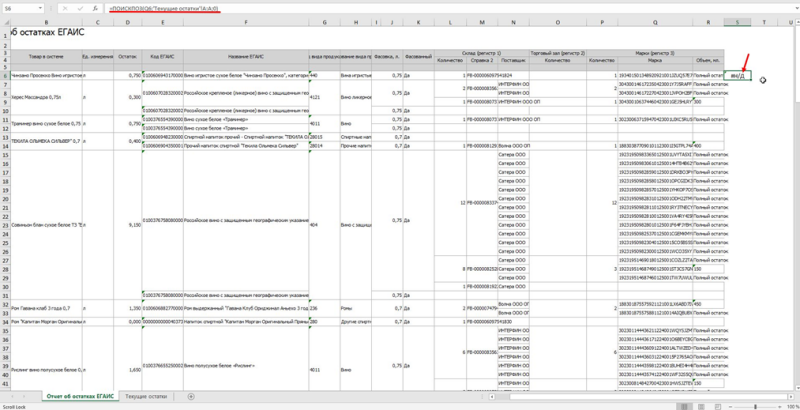Image resolution: width=800 pixels, height=410 pixels.
Task: Expand the formula bar with chevron
Action: (x=796, y=9)
